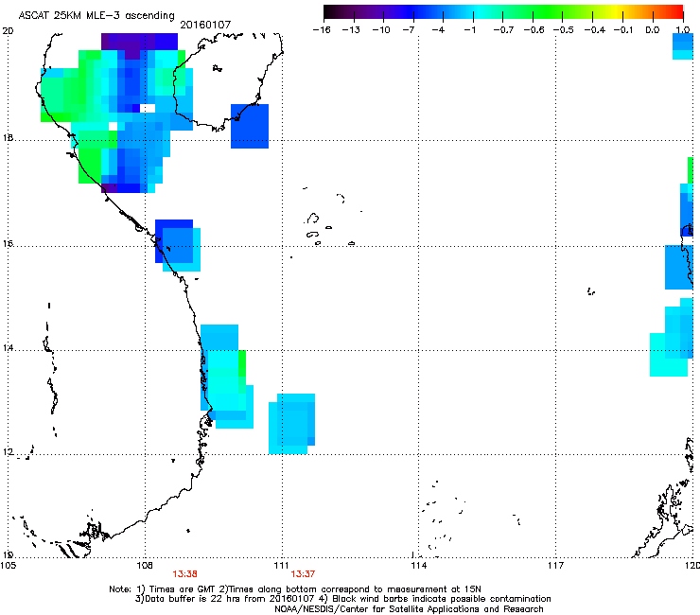Click color scale label '0.0'
This screenshot has height=615, width=700.
(653, 30)
